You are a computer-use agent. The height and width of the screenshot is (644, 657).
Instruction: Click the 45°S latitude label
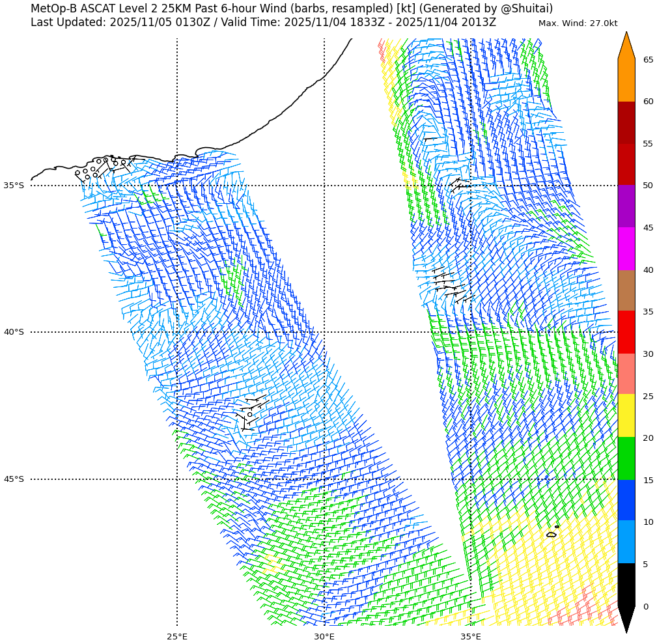[x=14, y=479]
